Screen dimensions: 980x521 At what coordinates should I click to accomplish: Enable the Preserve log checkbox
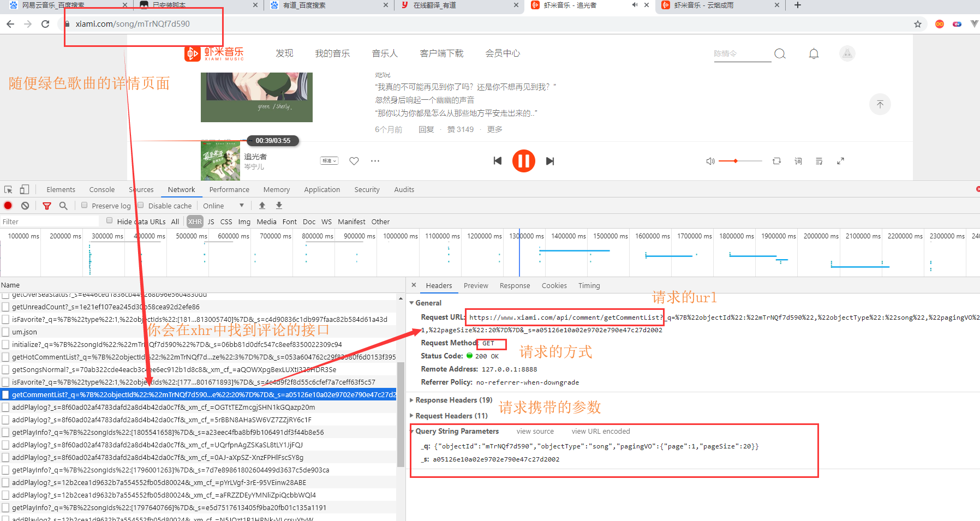[x=84, y=205]
